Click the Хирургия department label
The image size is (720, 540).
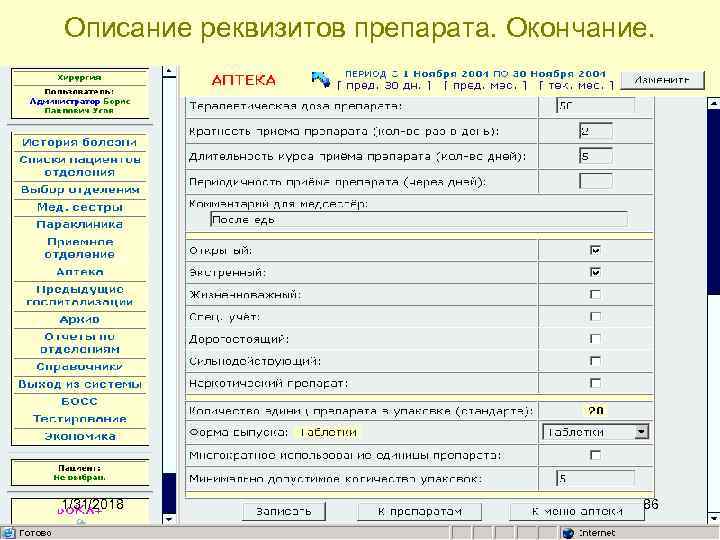coord(79,78)
